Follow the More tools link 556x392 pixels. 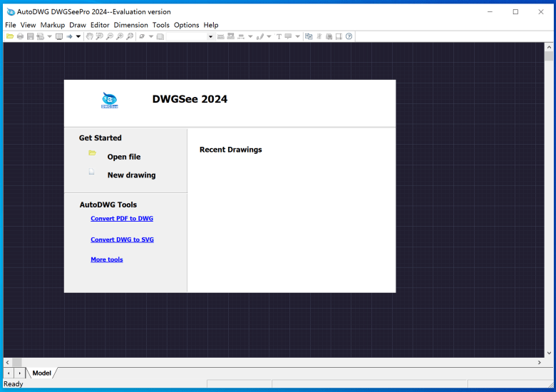[106, 259]
